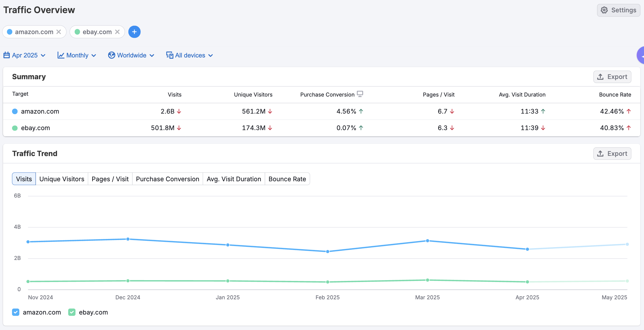
Task: Expand the All devices dropdown chevron
Action: pyautogui.click(x=210, y=55)
